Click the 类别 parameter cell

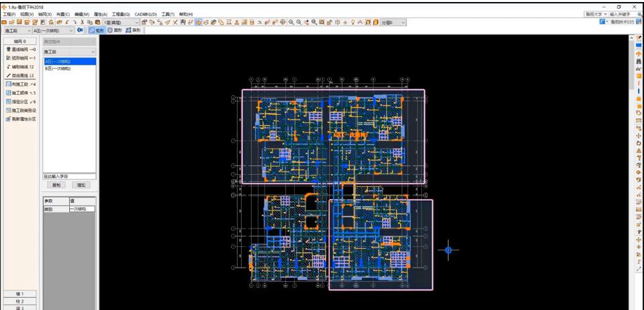click(x=56, y=209)
